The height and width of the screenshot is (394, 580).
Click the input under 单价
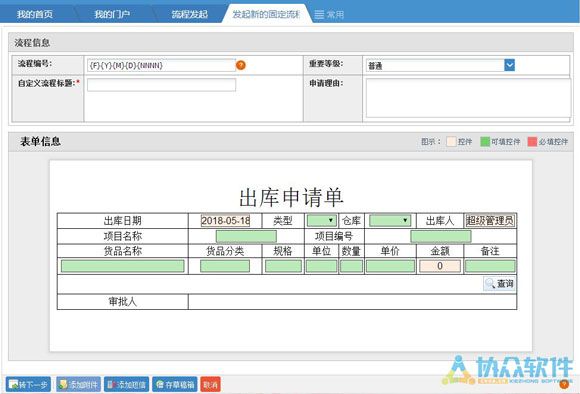[390, 266]
